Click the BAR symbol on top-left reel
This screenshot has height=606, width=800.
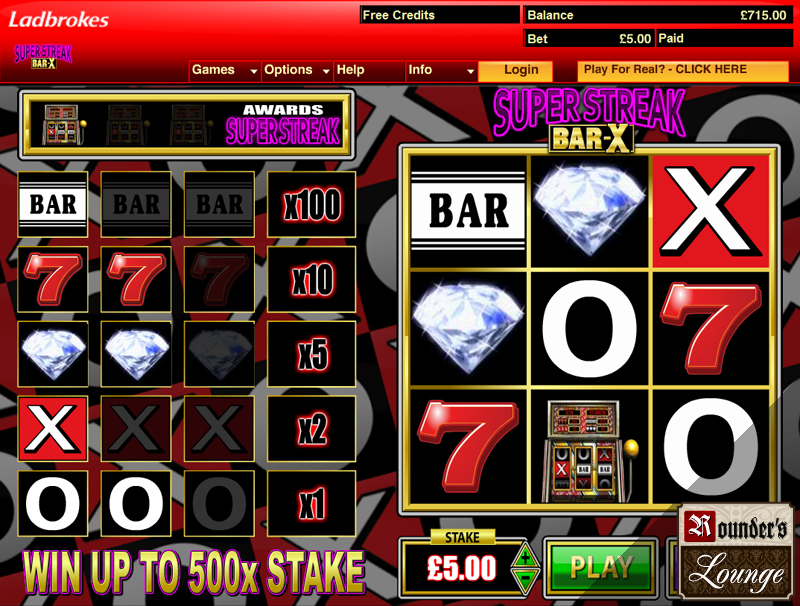click(x=468, y=212)
